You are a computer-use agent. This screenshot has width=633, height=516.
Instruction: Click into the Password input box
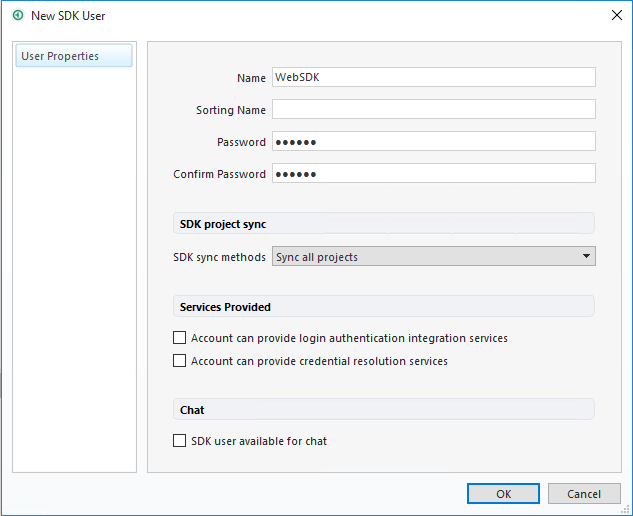tap(433, 142)
